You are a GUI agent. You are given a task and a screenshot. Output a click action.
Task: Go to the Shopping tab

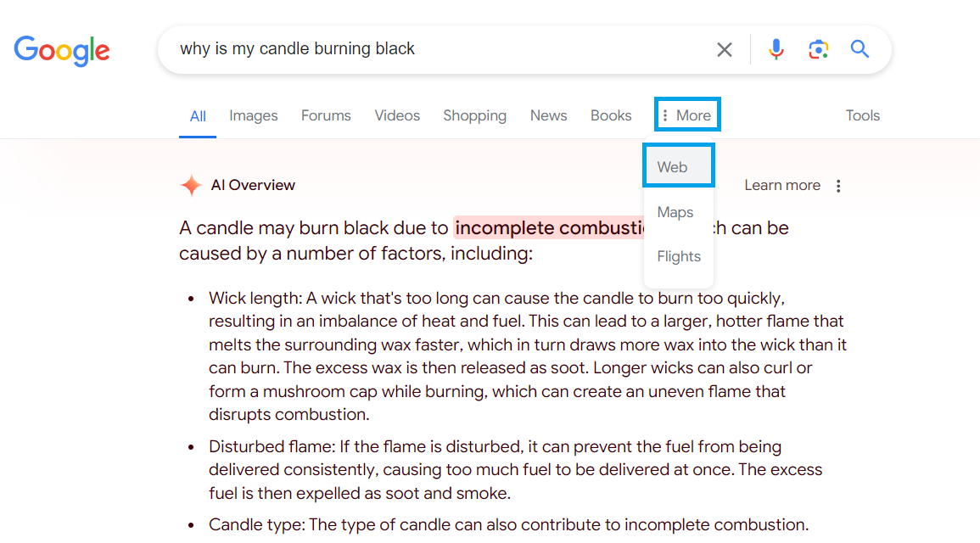(474, 115)
